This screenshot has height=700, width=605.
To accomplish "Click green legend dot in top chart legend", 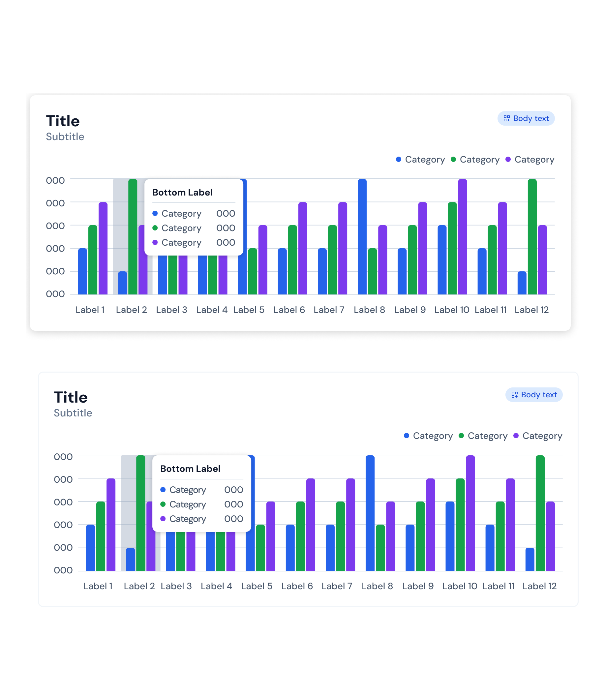I will point(453,159).
